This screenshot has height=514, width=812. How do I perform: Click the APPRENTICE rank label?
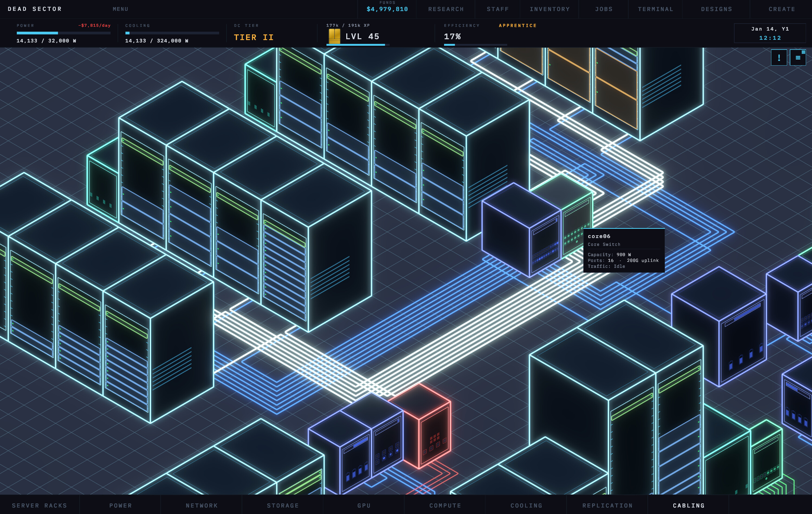(x=517, y=26)
